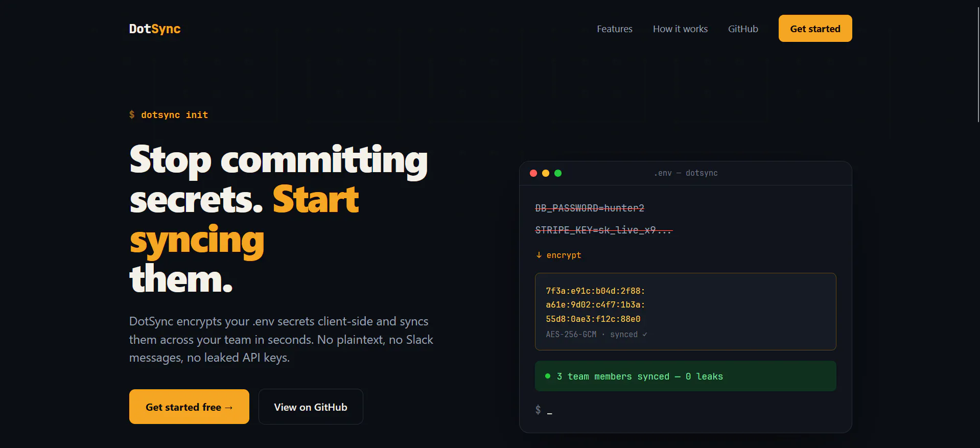Click the struck-through STRIPE_KEY line
The width and height of the screenshot is (980, 448).
604,230
